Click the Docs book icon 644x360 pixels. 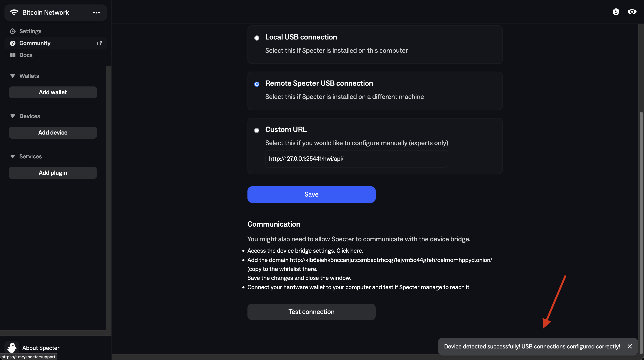(12, 55)
